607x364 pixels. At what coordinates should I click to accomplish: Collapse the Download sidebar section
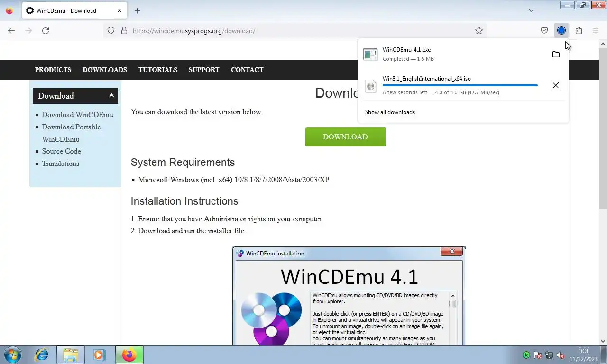click(x=111, y=95)
